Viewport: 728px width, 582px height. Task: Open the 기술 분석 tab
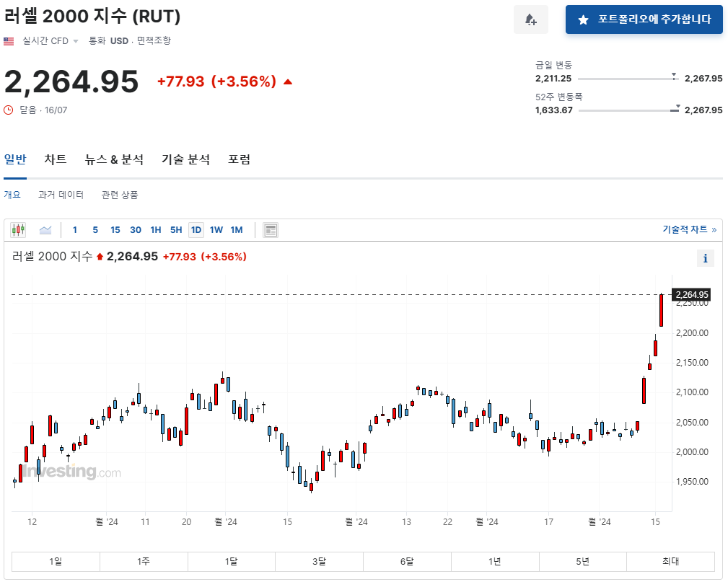[185, 159]
